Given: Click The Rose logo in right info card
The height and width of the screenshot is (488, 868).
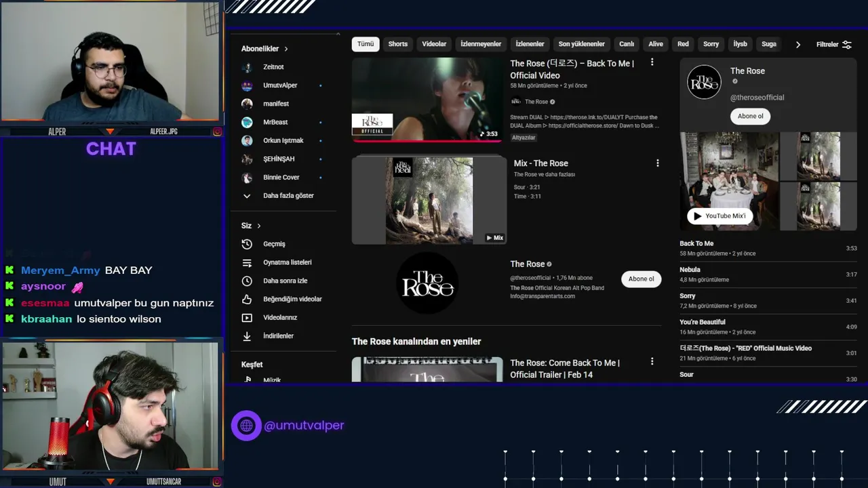Looking at the screenshot, I should (x=704, y=82).
